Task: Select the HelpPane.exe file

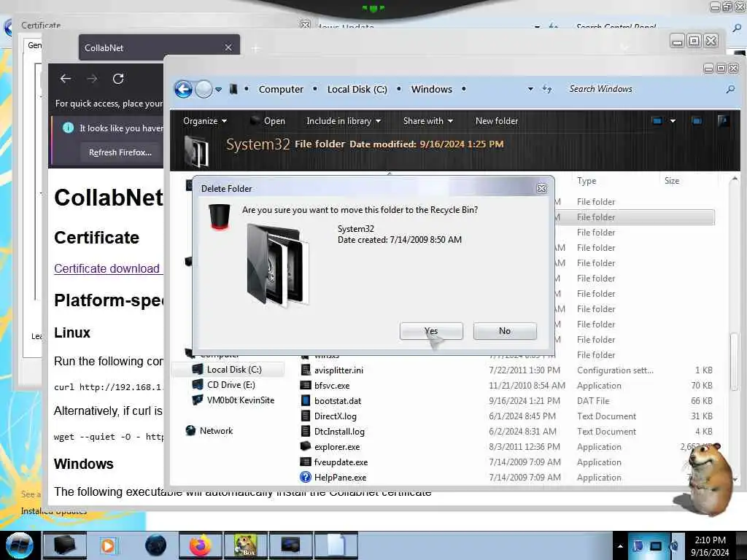Action: point(340,477)
